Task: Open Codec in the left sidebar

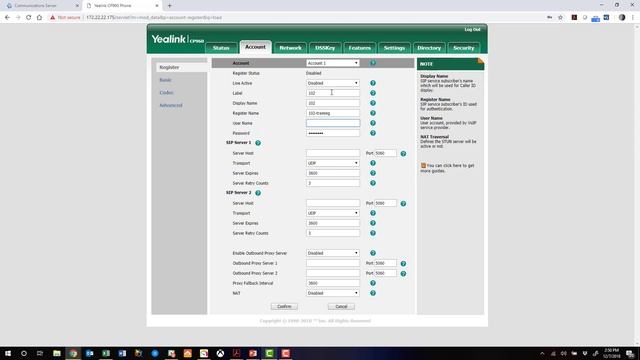Action: point(167,93)
